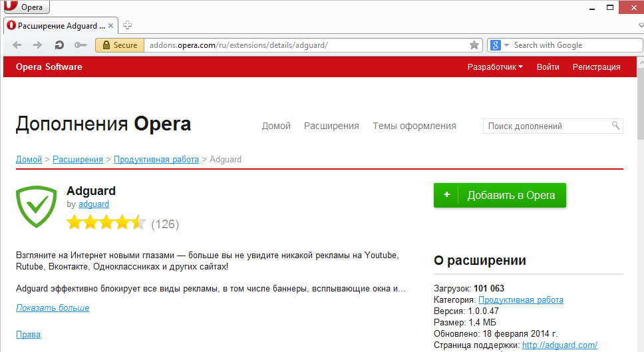Follow the Расширения breadcrumb link

coord(78,160)
